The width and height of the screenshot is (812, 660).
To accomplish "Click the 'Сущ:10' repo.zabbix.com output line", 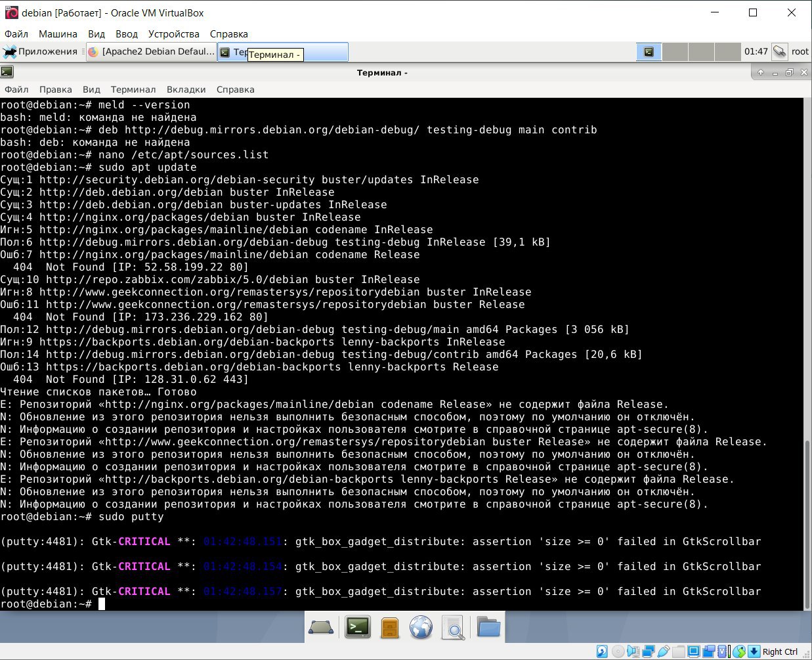I will [x=210, y=280].
